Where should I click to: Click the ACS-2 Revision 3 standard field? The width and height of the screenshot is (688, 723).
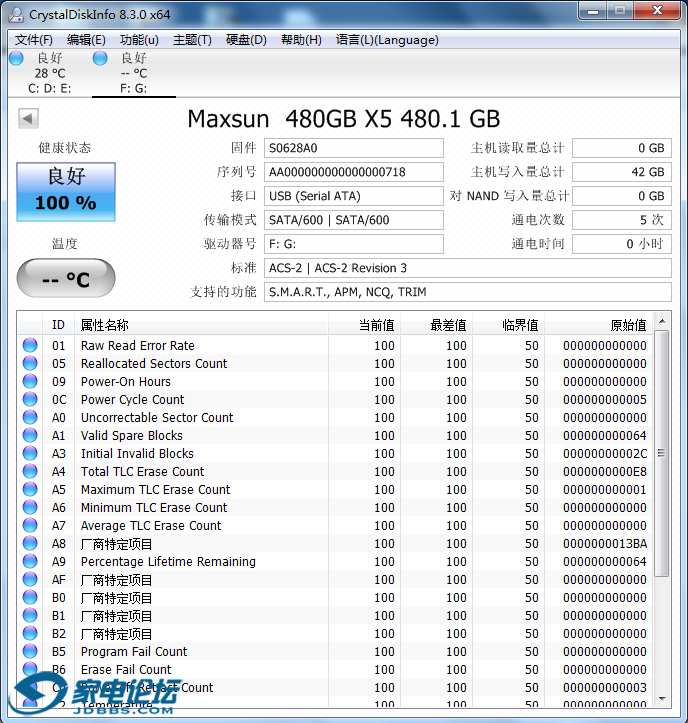[x=468, y=268]
